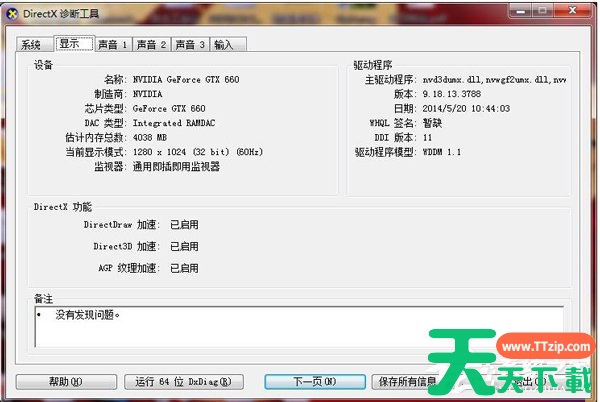The height and width of the screenshot is (402, 600).
Task: Click WHQL signature value 暂缺
Action: tap(432, 123)
